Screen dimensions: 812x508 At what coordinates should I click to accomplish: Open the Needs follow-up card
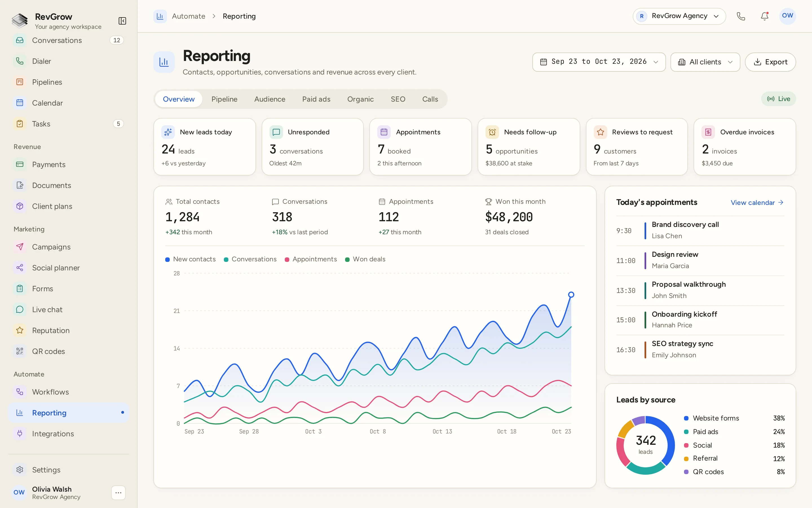(x=528, y=146)
